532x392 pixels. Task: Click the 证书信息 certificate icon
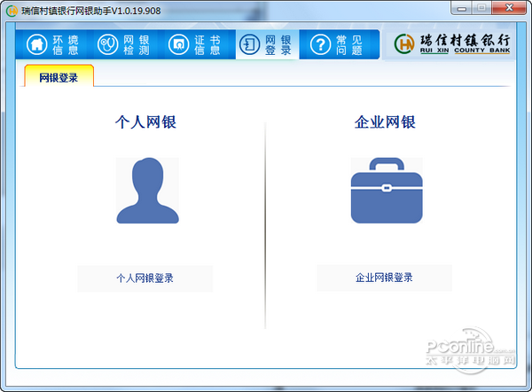coord(179,44)
